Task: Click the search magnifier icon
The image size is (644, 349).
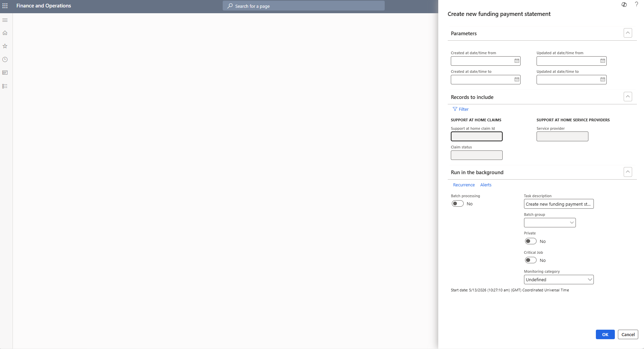Action: point(230,6)
